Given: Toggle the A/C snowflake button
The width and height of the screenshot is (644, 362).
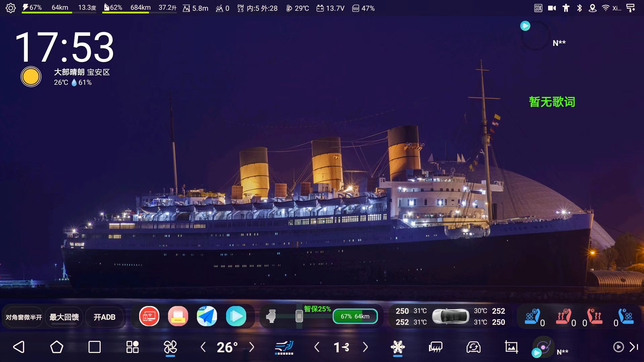Looking at the screenshot, I should click(398, 347).
